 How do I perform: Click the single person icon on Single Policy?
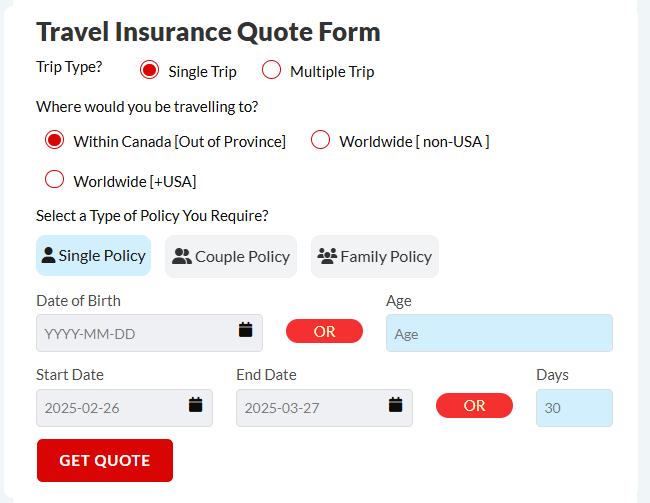click(x=49, y=255)
